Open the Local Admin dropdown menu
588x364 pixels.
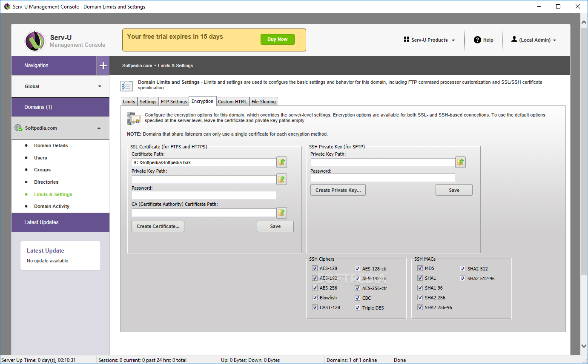[534, 40]
